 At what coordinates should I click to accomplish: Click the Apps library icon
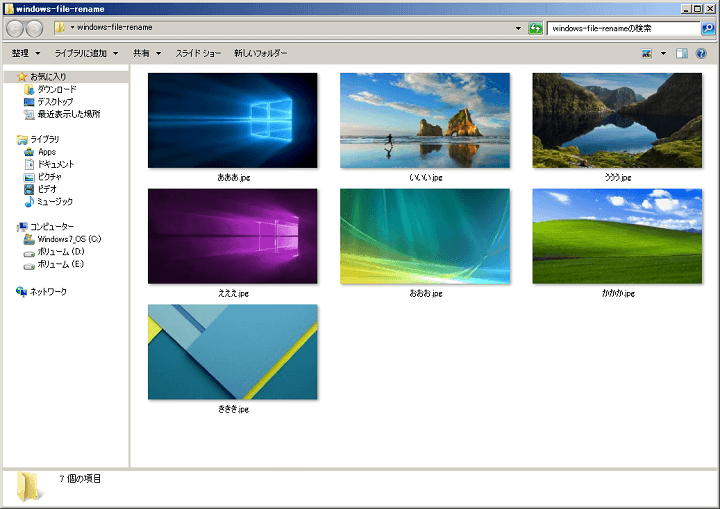[29, 152]
